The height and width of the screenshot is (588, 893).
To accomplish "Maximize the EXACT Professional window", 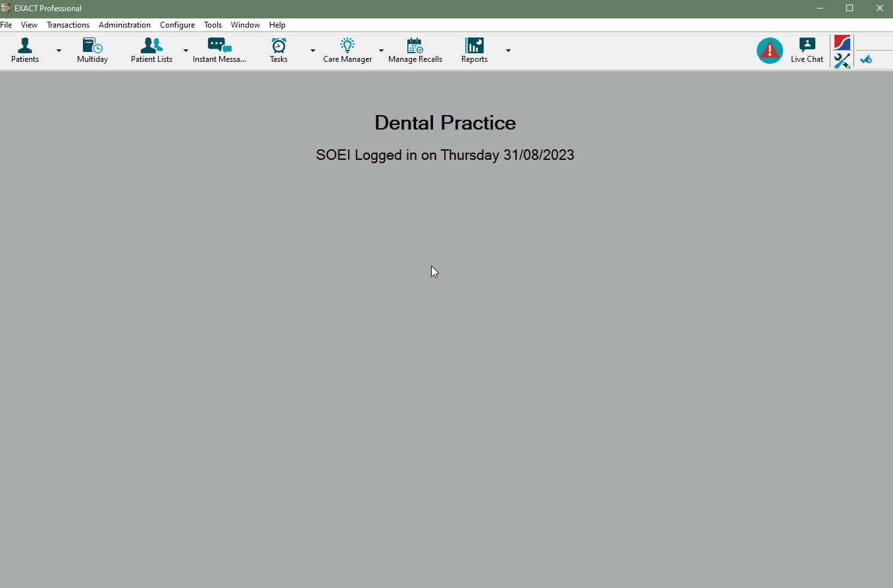I will click(850, 8).
